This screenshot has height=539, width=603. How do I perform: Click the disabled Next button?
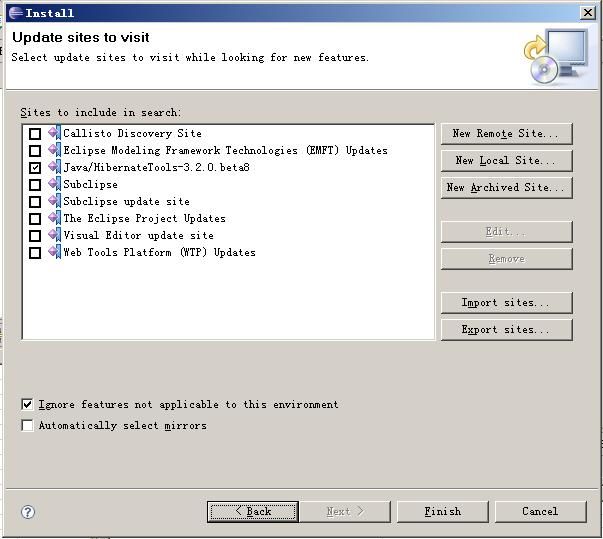point(345,512)
